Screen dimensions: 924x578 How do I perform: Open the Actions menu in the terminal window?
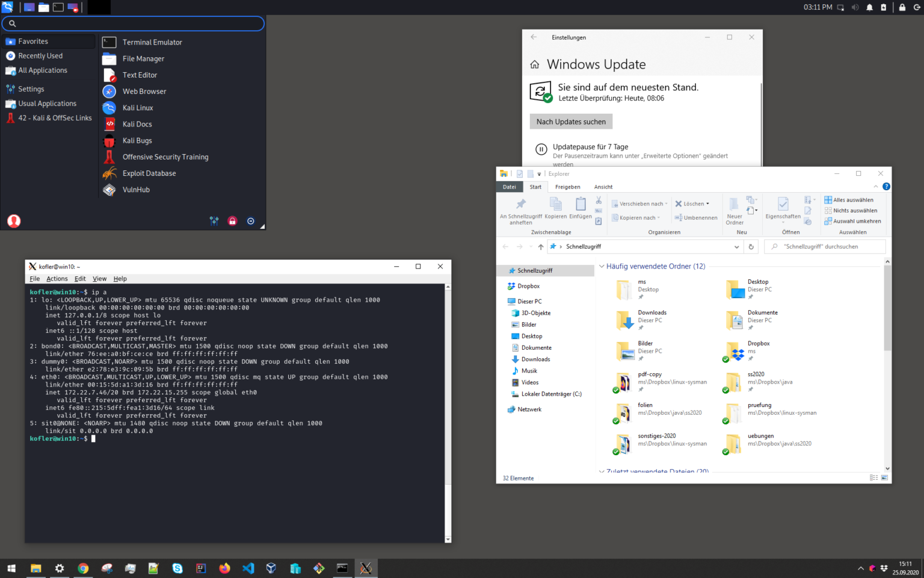[x=57, y=278]
